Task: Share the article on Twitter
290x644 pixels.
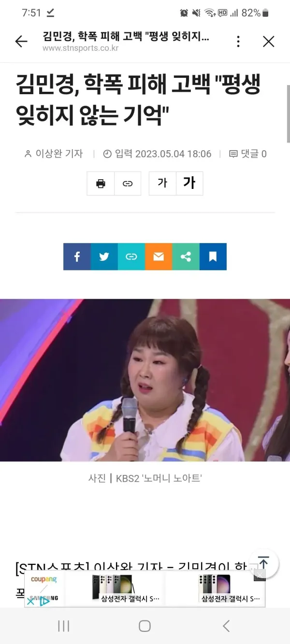Action: [x=104, y=257]
